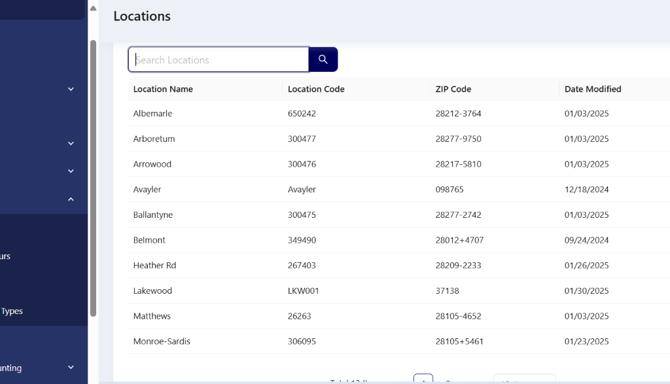
Task: Click the Locations page heading
Action: 142,16
